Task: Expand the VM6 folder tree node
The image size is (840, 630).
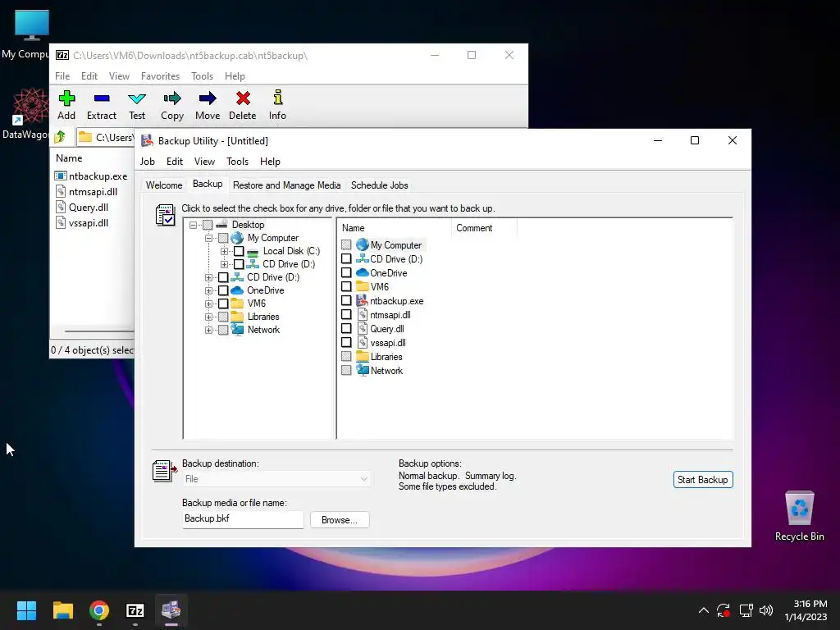Action: pyautogui.click(x=208, y=304)
